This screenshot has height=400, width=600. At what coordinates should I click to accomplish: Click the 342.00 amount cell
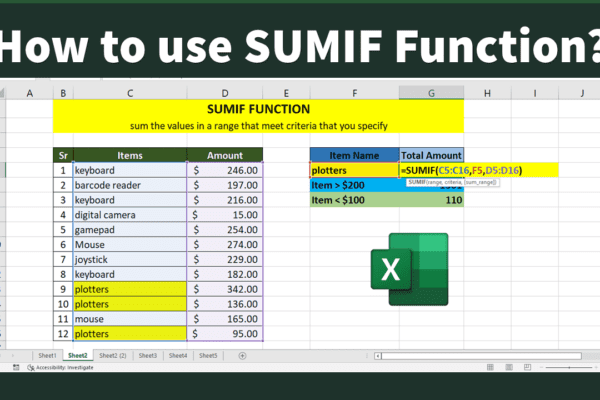point(225,289)
